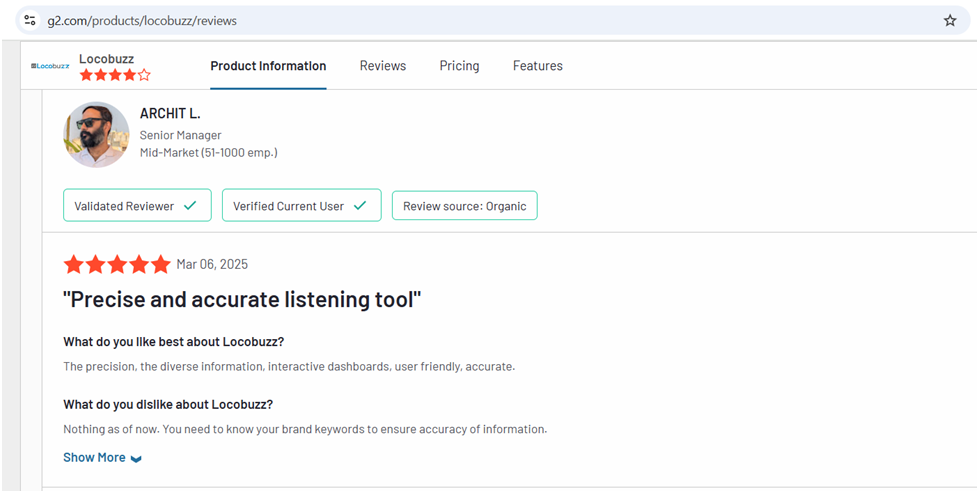Click the five-star review rating
979x493 pixels.
(117, 264)
